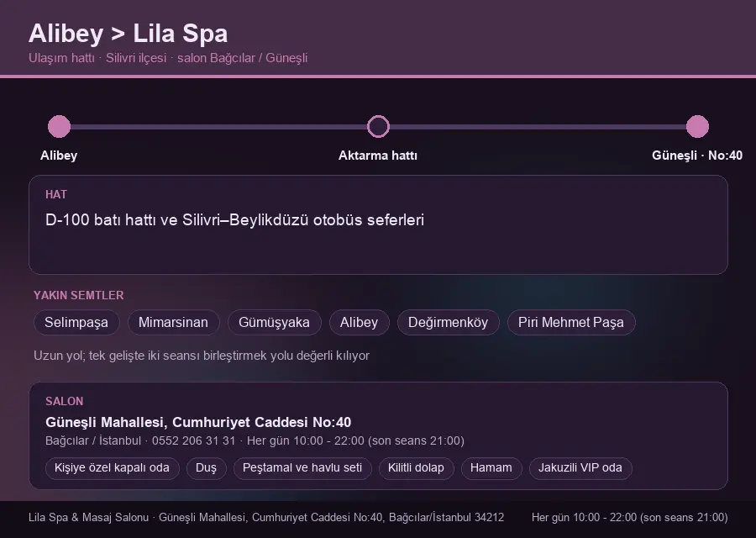Click the Güneşli No:40 end stop marker
This screenshot has width=756, height=538.
pos(697,126)
